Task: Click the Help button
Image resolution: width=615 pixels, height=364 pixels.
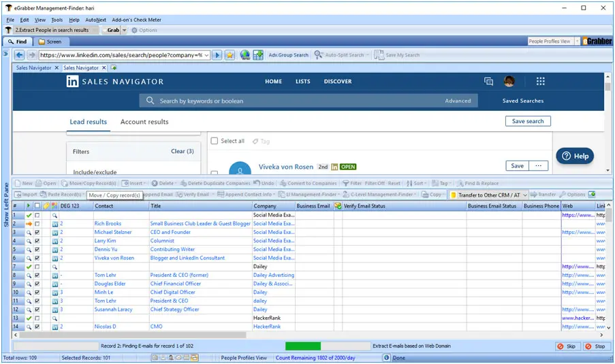Action: 575,156
